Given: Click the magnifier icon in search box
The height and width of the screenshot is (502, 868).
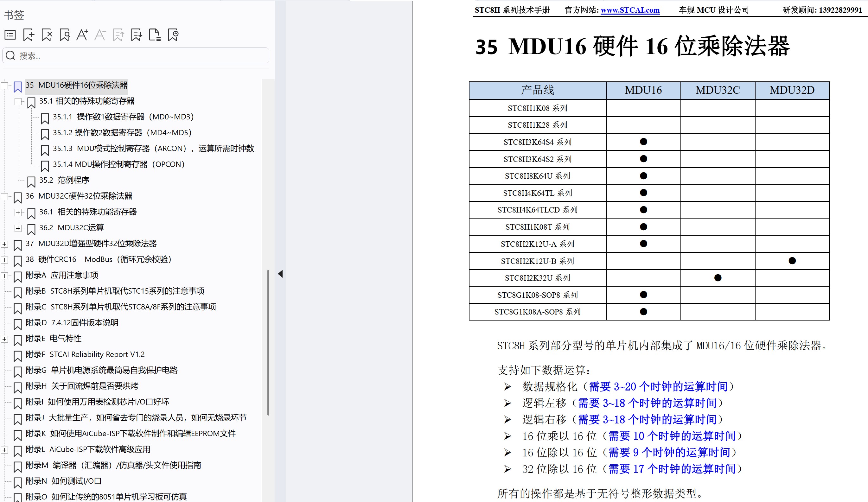Looking at the screenshot, I should 11,55.
